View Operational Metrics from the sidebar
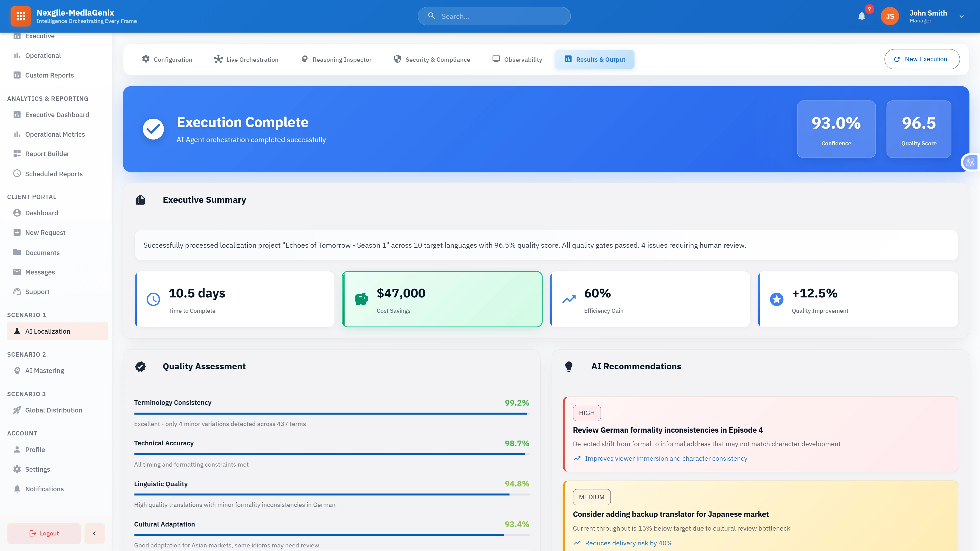The image size is (980, 551). (x=54, y=134)
